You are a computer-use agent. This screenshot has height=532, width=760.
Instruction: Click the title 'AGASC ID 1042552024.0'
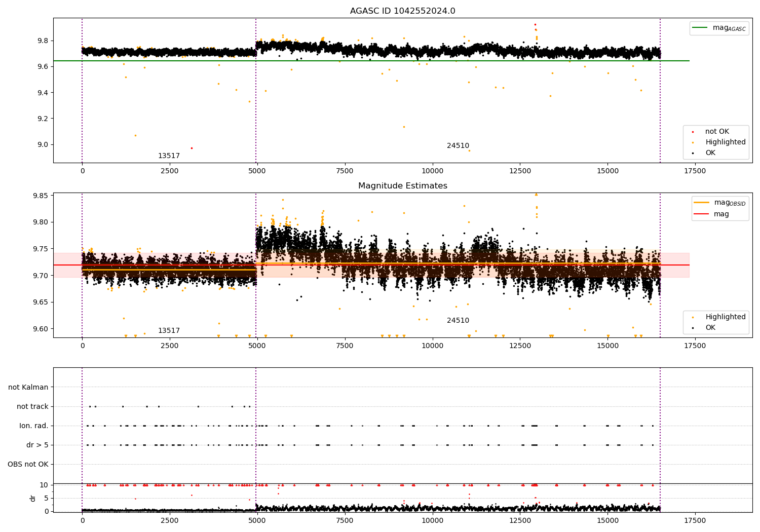402,11
